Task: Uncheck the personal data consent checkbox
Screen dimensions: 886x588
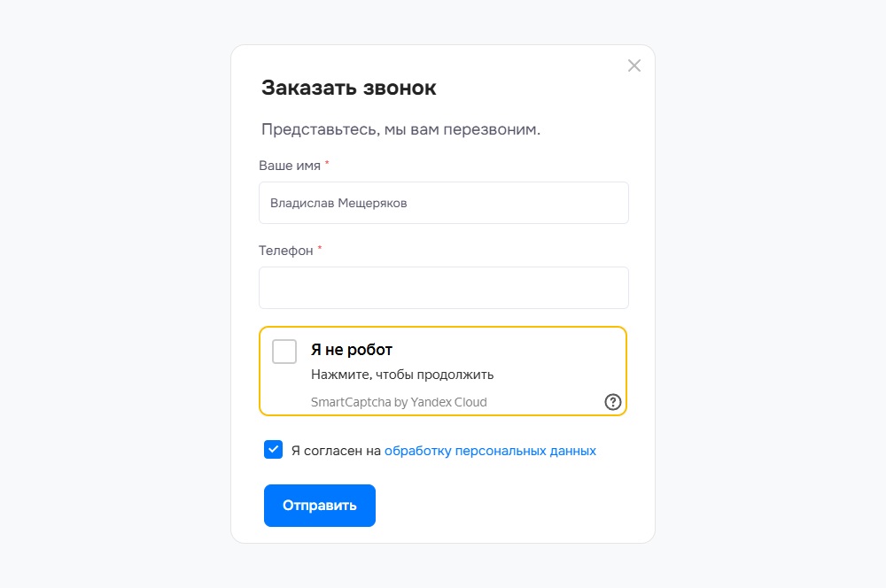Action: pos(273,450)
